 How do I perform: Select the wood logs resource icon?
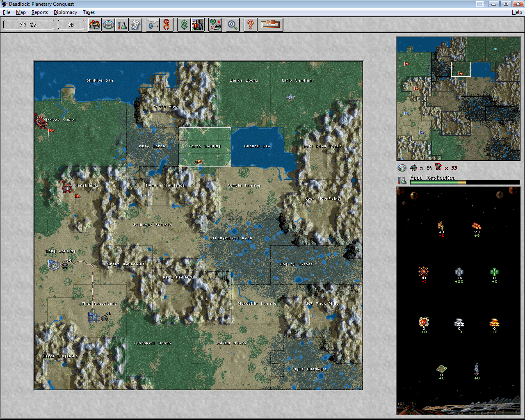click(x=477, y=226)
